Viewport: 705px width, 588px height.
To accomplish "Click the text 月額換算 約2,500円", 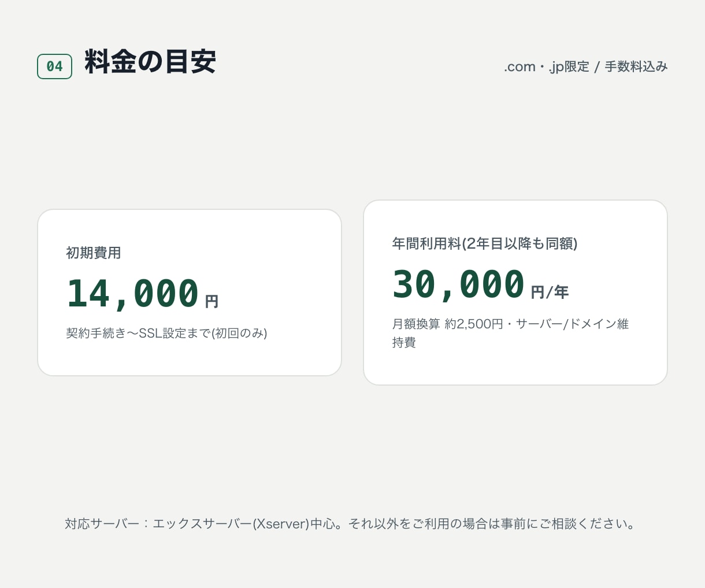I will (447, 324).
